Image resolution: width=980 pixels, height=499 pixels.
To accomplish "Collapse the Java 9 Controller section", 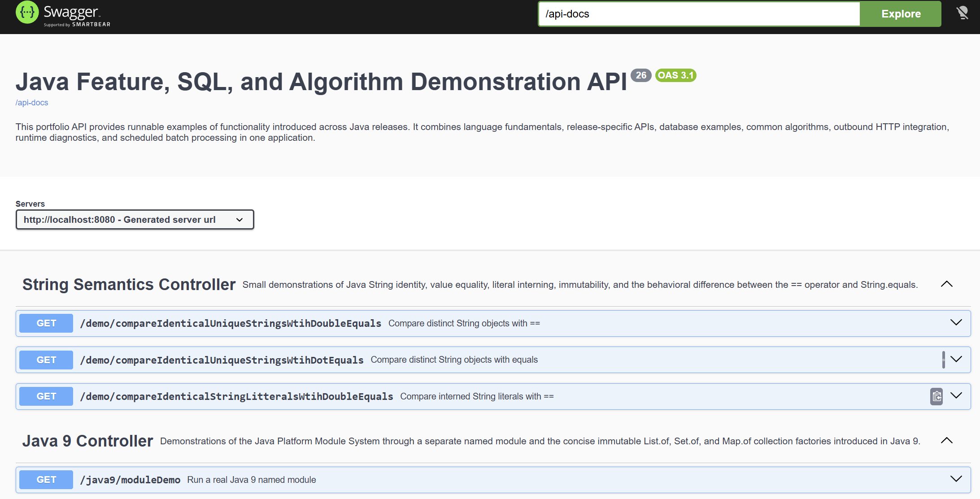I will [x=946, y=441].
